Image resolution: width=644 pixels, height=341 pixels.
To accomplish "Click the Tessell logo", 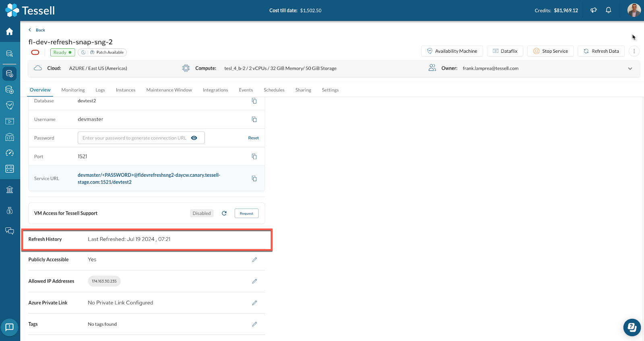I will (30, 10).
